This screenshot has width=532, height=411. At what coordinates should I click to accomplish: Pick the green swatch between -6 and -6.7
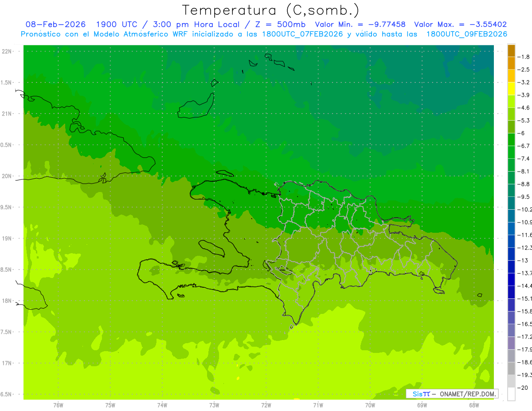[511, 140]
